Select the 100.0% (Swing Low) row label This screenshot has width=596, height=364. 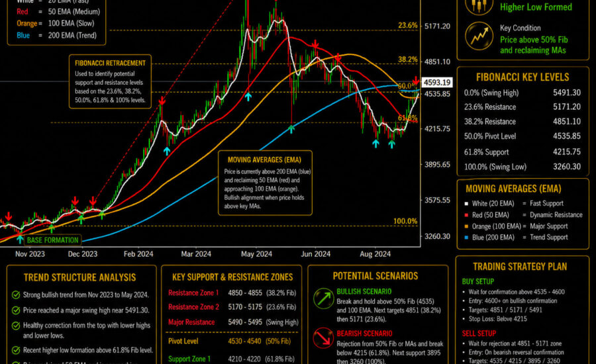coord(495,167)
